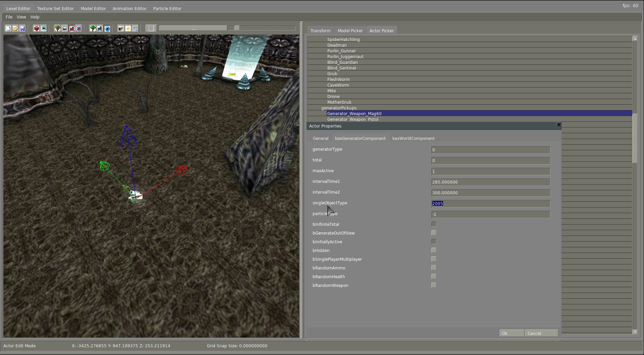Click the New file icon
Screen dimensions: 644x355
[8, 29]
